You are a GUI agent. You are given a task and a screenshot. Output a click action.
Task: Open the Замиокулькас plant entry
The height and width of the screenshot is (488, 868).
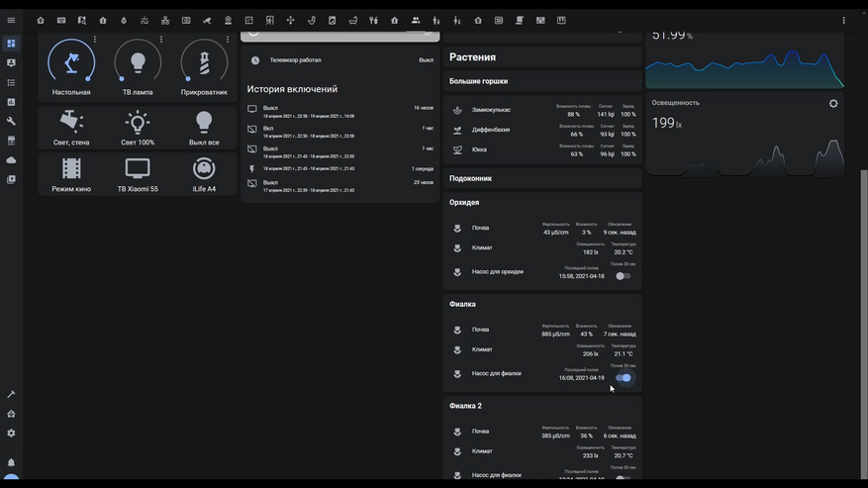click(492, 110)
